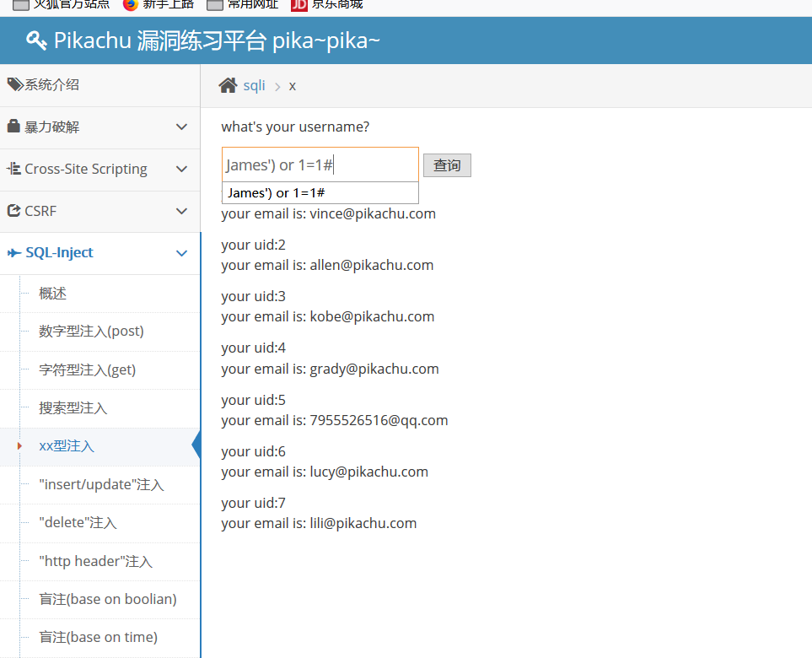
Task: Click the 查询 query button
Action: (x=447, y=165)
